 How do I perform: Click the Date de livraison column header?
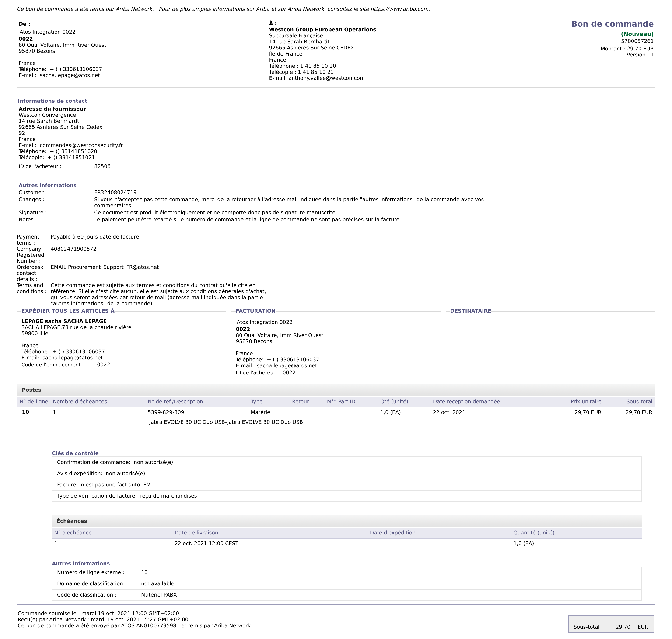click(196, 532)
